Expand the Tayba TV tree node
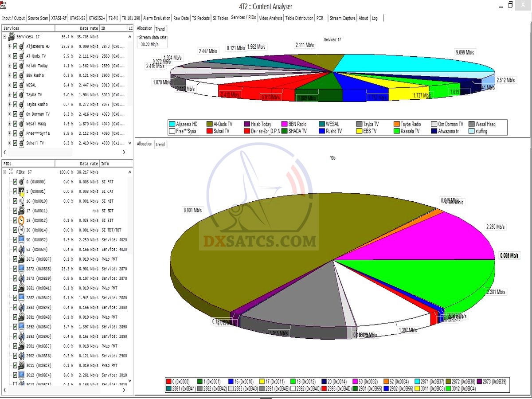Viewport: 532px width, 399px height. tap(10, 94)
